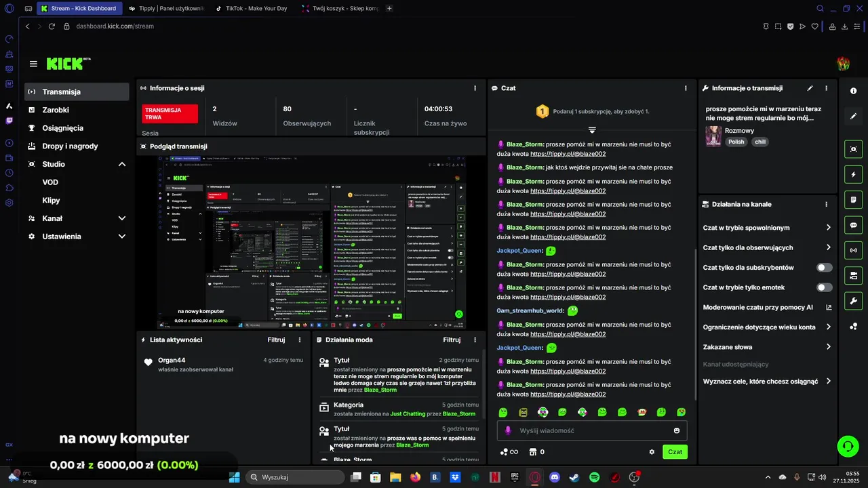
Task: Open the user avatar in the top right
Action: click(x=844, y=64)
